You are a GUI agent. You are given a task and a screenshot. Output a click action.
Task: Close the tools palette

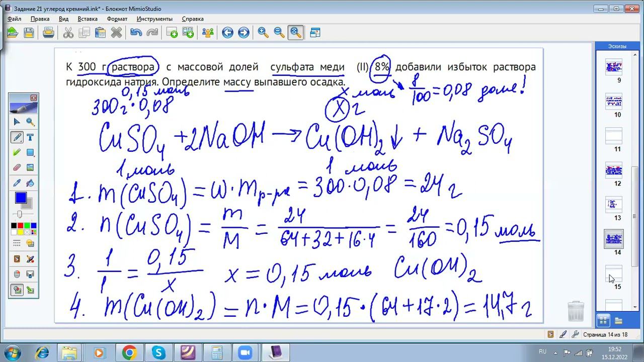click(34, 98)
